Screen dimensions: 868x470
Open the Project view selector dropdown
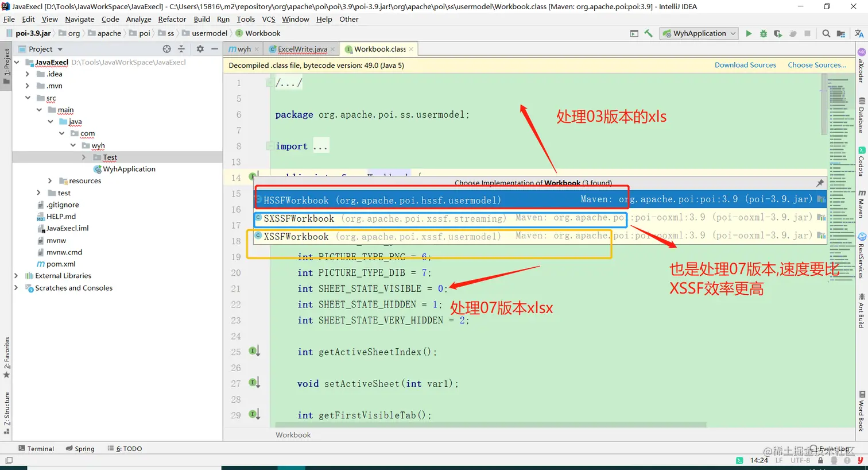(x=45, y=49)
